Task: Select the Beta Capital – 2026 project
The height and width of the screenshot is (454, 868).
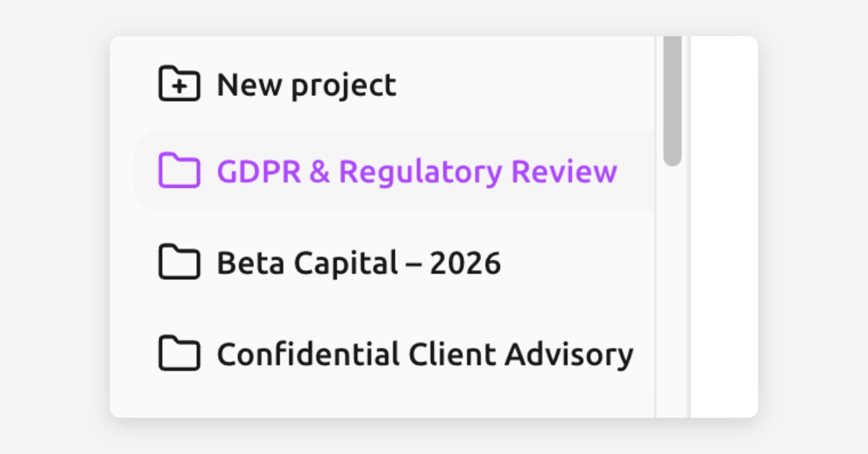Action: pyautogui.click(x=358, y=262)
